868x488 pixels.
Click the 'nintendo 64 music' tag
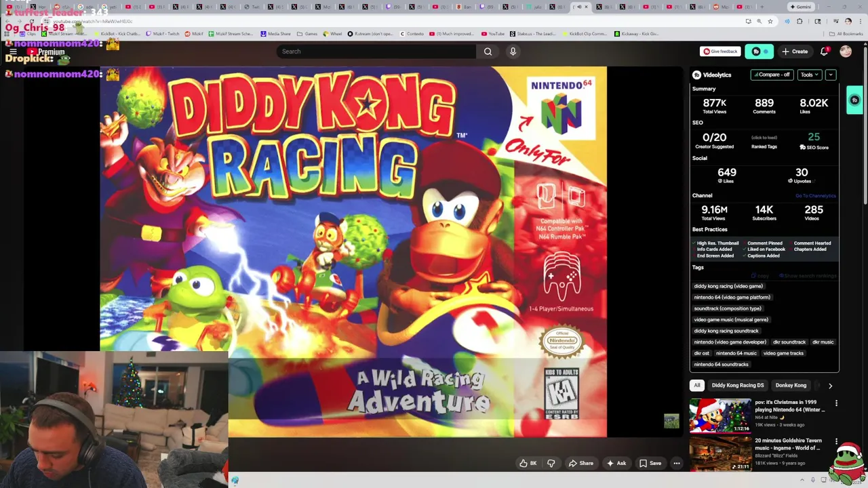736,353
